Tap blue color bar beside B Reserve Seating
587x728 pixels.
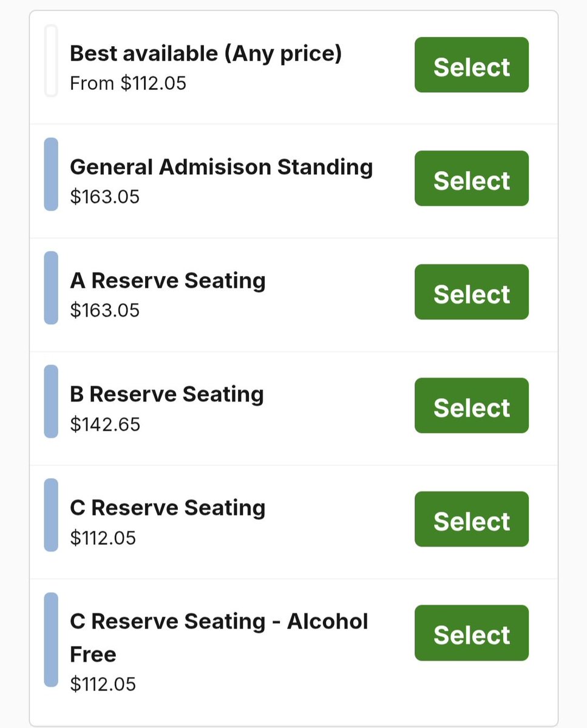click(51, 401)
